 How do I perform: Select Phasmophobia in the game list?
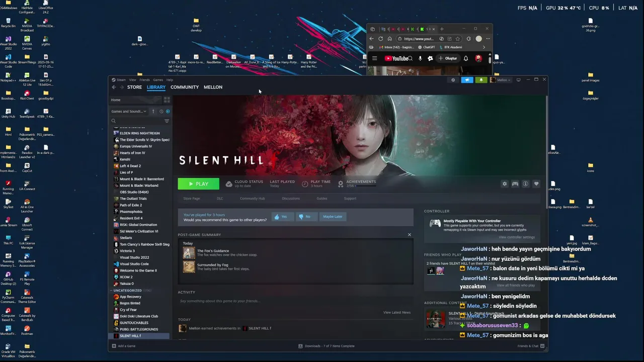(131, 212)
